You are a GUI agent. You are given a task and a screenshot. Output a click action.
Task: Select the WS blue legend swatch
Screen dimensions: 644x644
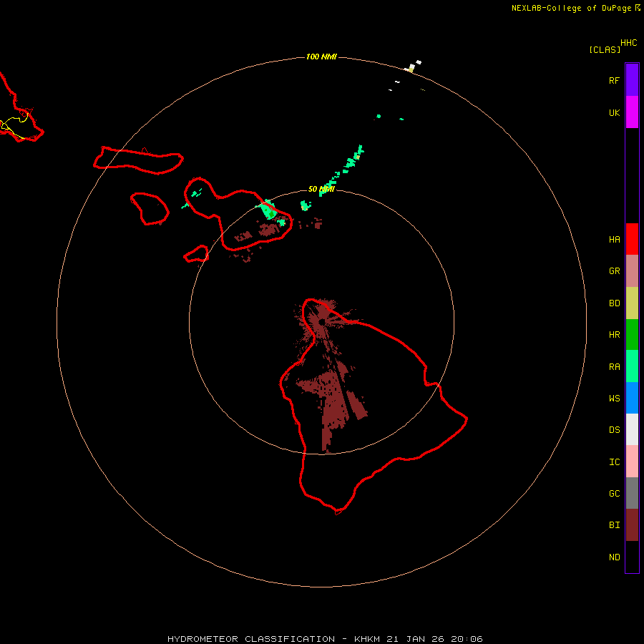coord(632,398)
